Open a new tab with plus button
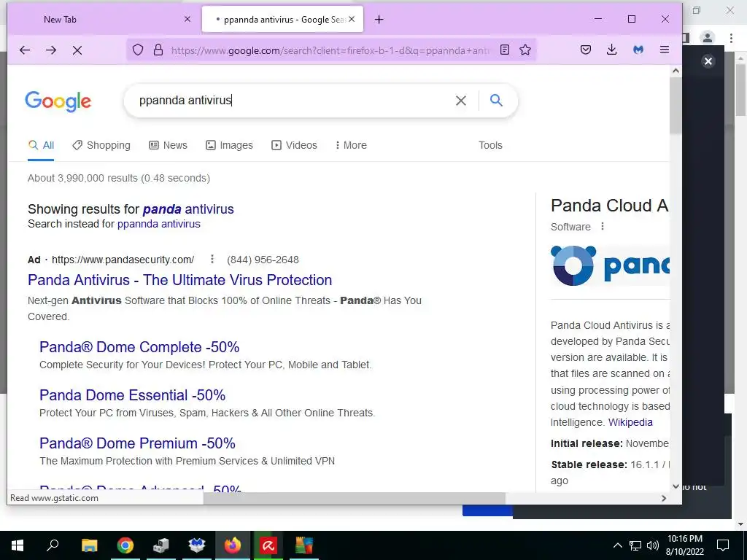The height and width of the screenshot is (560, 747). click(x=379, y=20)
